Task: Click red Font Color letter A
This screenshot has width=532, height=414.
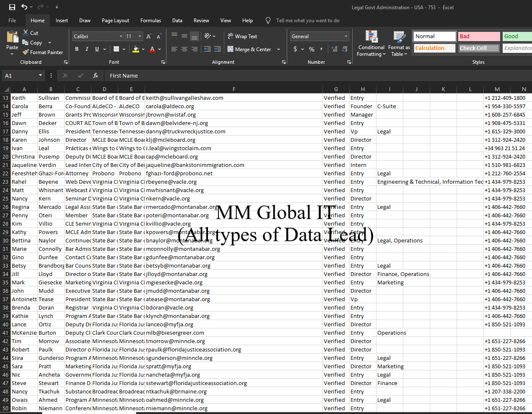Action: click(153, 49)
